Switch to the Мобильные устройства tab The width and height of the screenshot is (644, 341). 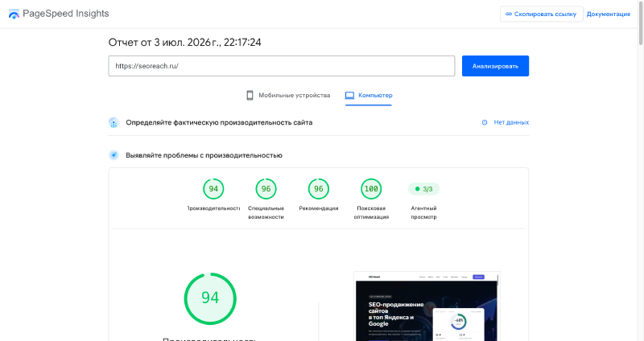click(288, 95)
